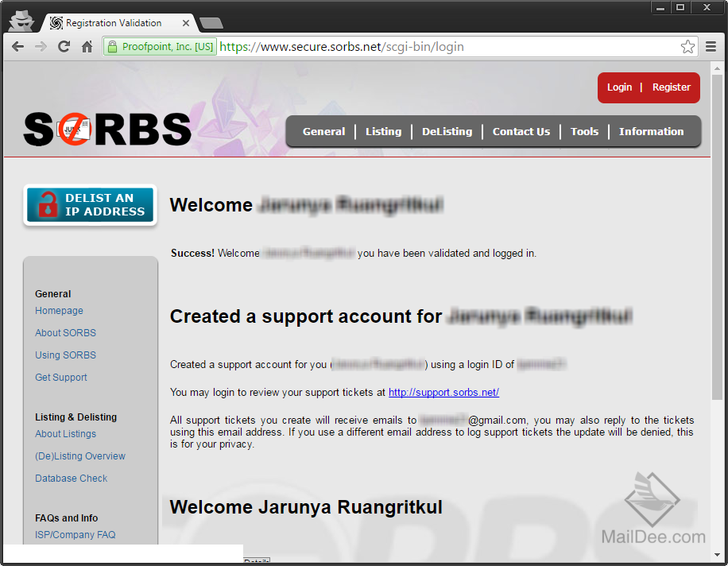Click the 'Welcome Jarunya Ruangritkul' heading
728x566 pixels.
[306, 507]
